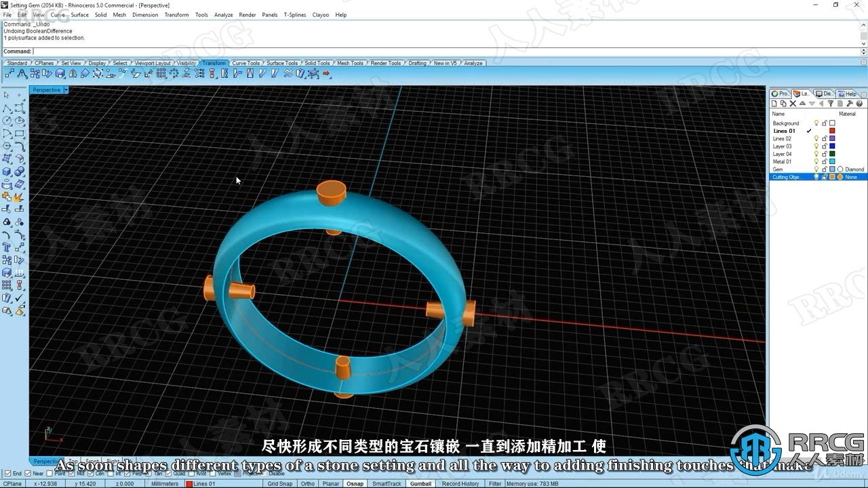This screenshot has width=868, height=488.
Task: Toggle the Near osnap checkbox
Action: pos(27,473)
